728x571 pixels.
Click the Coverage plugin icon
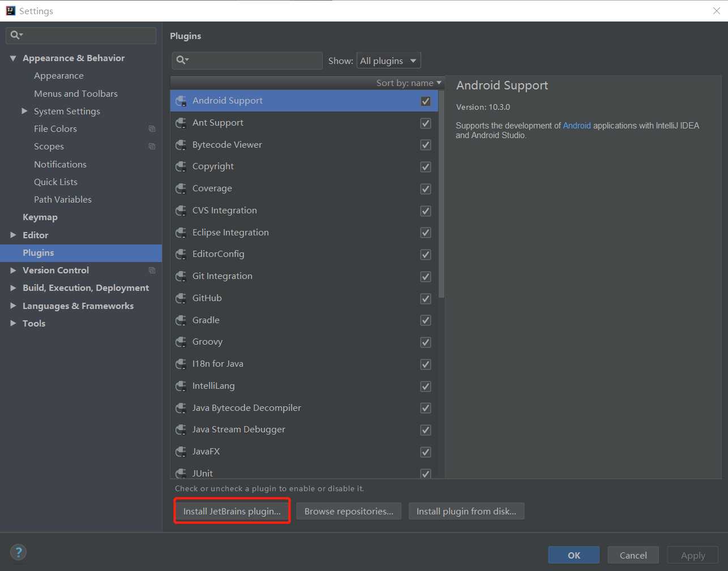pos(181,188)
